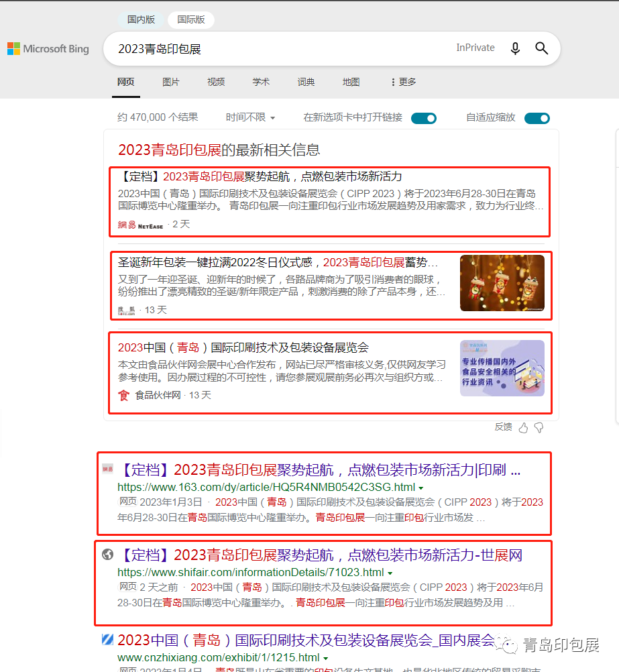Click the Microsoft Bing logo

[48, 49]
